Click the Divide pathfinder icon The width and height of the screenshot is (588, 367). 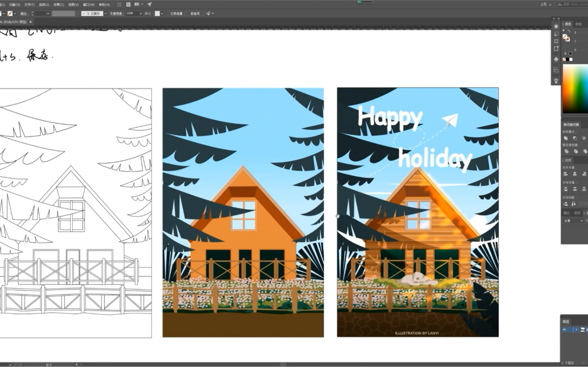click(x=566, y=151)
